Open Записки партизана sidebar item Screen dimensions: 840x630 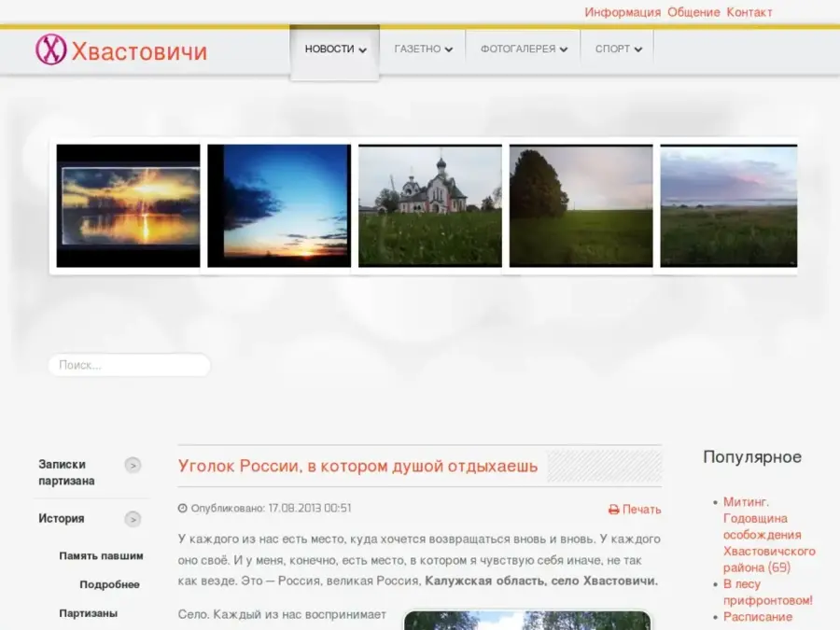tap(66, 472)
